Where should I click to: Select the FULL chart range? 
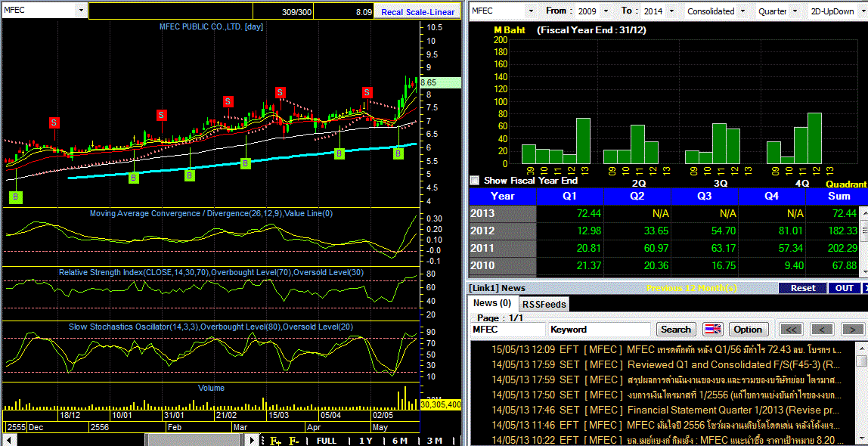click(x=326, y=441)
